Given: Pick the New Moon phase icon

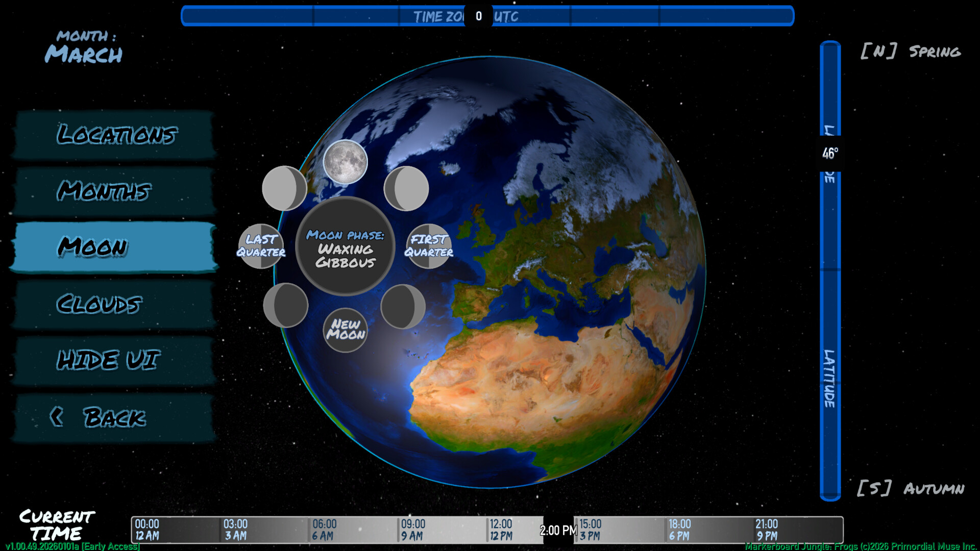Looking at the screenshot, I should pyautogui.click(x=346, y=330).
